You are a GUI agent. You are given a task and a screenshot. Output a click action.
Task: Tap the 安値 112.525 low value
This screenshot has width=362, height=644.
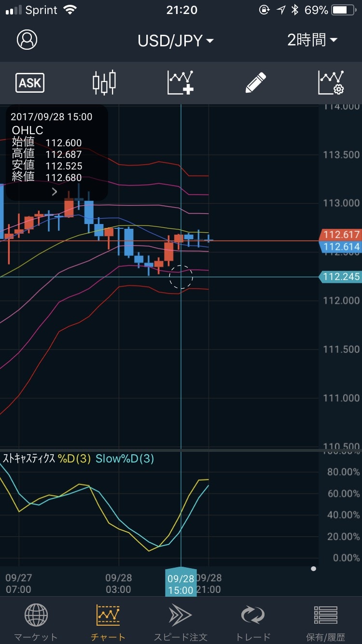coord(47,166)
